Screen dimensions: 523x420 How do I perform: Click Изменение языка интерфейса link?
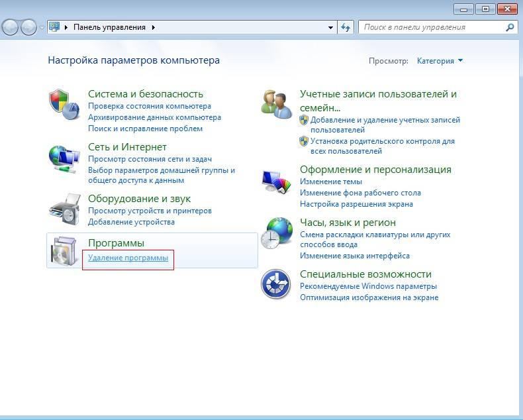(355, 256)
